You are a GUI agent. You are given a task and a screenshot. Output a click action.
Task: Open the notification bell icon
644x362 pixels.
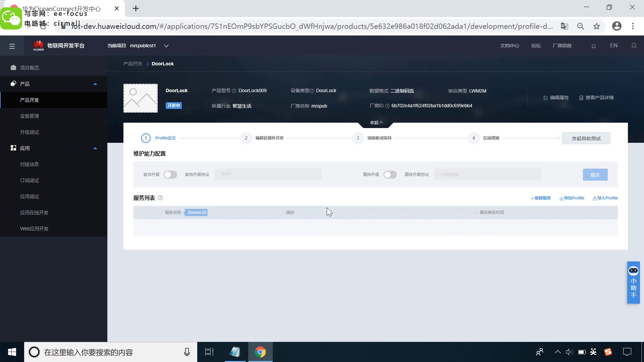[594, 46]
